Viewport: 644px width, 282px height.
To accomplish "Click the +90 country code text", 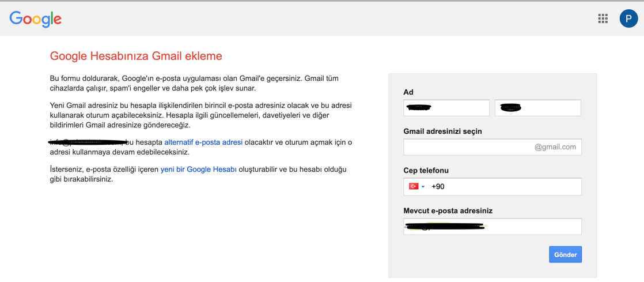I will [x=438, y=187].
